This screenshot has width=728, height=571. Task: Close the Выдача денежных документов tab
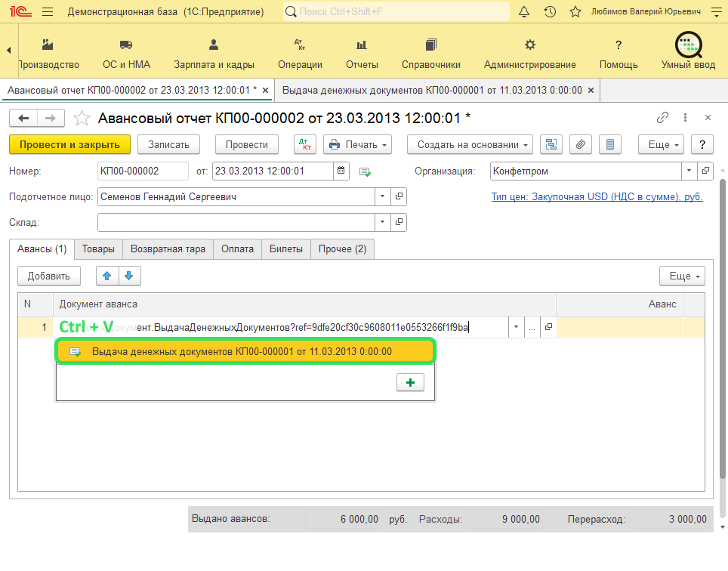pyautogui.click(x=591, y=90)
